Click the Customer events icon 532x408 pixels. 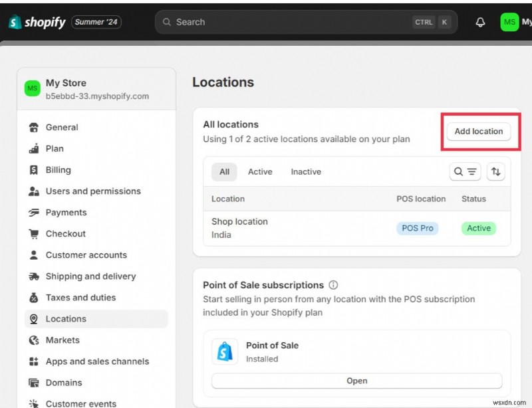pyautogui.click(x=34, y=403)
